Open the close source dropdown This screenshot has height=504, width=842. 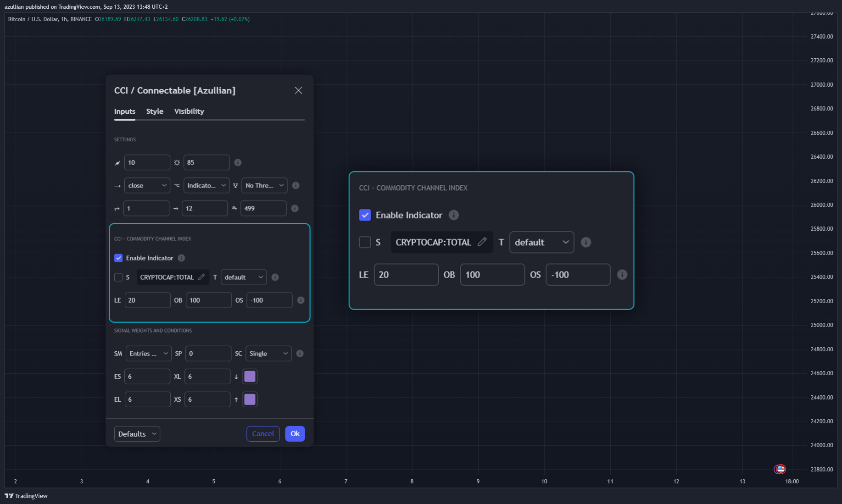(147, 185)
